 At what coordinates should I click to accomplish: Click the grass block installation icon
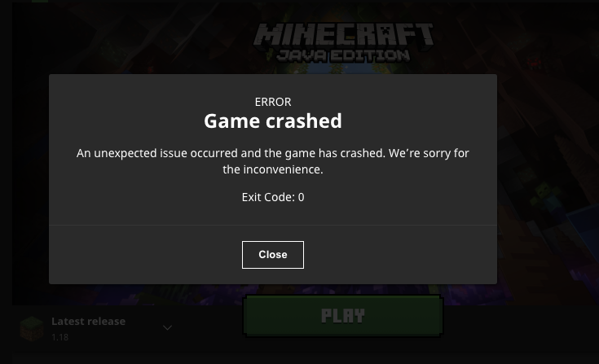32,328
